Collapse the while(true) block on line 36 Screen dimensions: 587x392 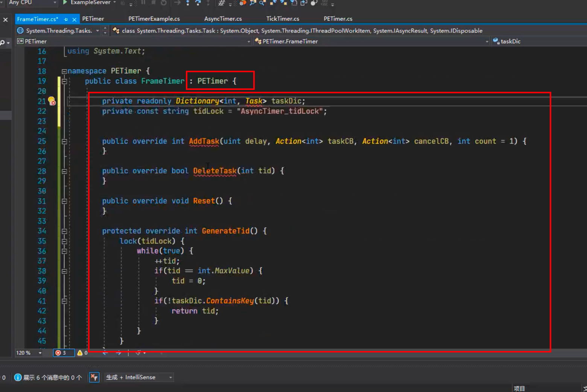(64, 251)
